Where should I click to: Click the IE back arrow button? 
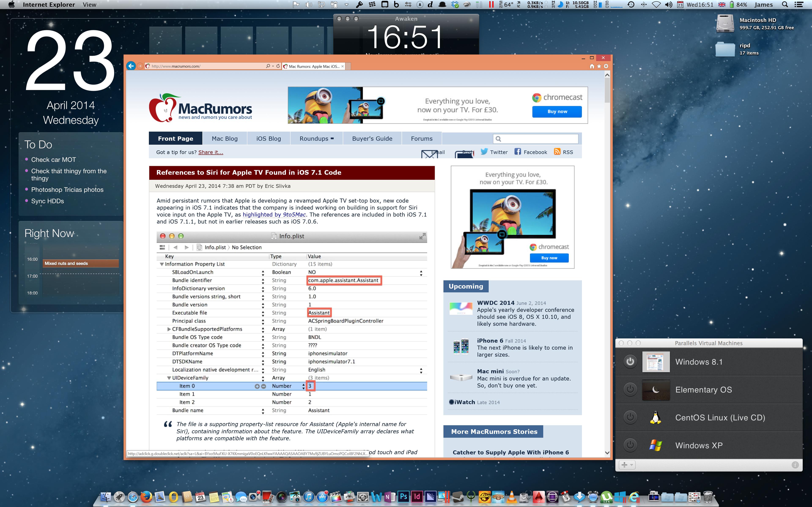pyautogui.click(x=131, y=66)
